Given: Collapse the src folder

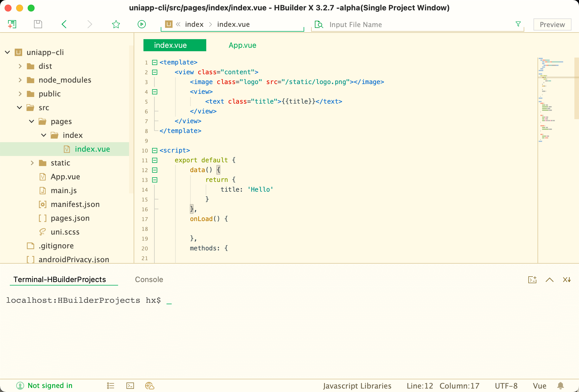Looking at the screenshot, I should coord(20,108).
